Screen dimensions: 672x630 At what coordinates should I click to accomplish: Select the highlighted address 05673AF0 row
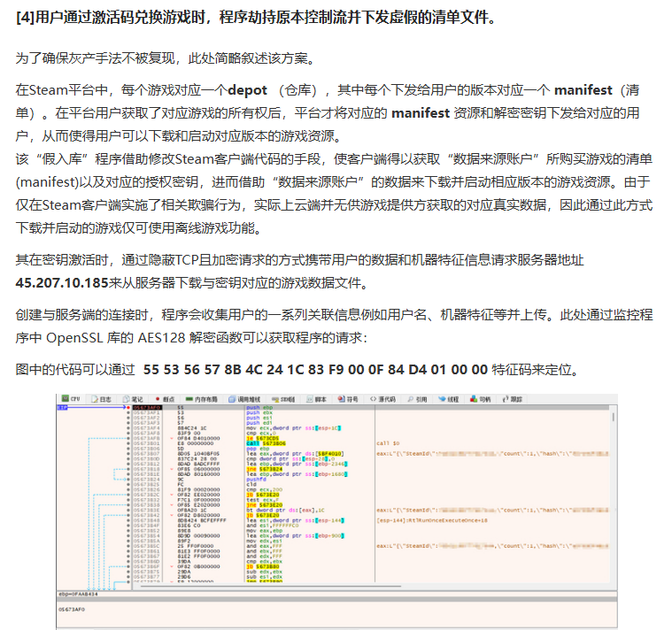click(x=147, y=407)
